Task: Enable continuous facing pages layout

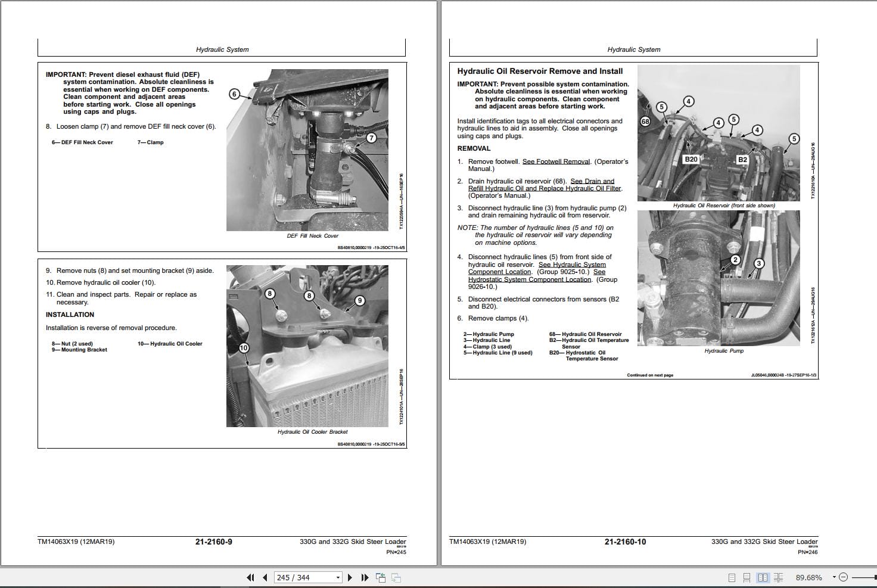Action: pos(779,577)
